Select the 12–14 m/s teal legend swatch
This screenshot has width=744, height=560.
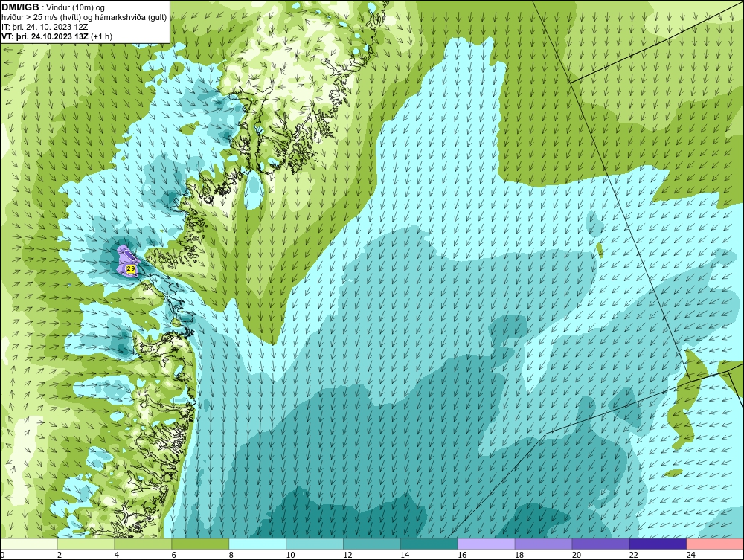point(372,544)
